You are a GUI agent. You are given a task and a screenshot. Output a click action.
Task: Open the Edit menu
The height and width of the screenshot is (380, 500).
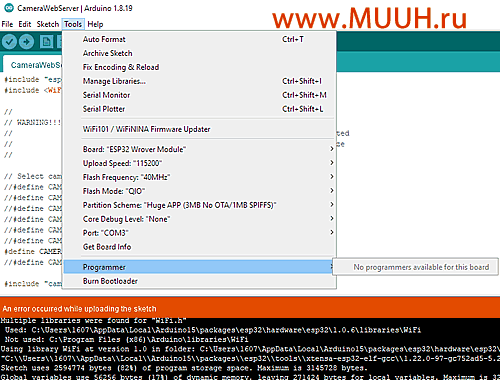pos(25,24)
